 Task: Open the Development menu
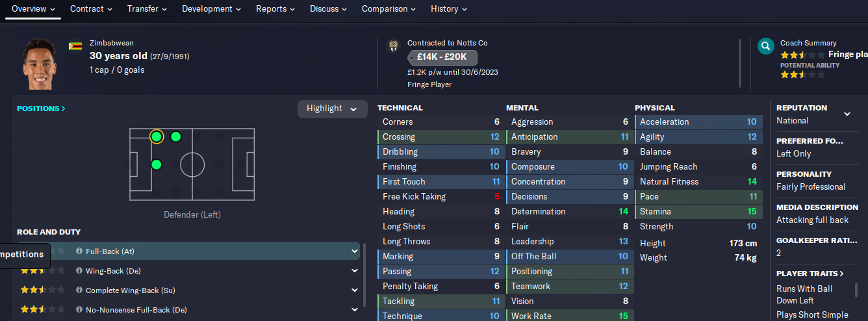tap(211, 9)
